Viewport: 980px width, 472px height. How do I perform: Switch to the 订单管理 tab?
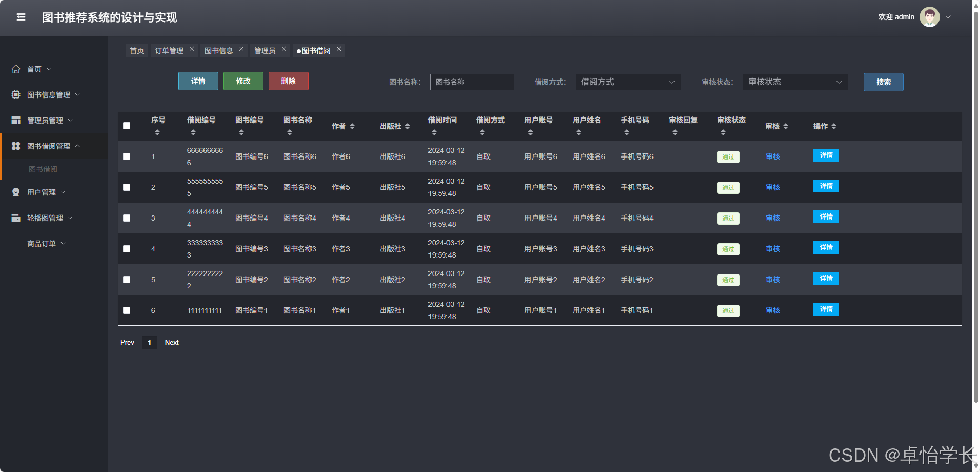tap(169, 51)
